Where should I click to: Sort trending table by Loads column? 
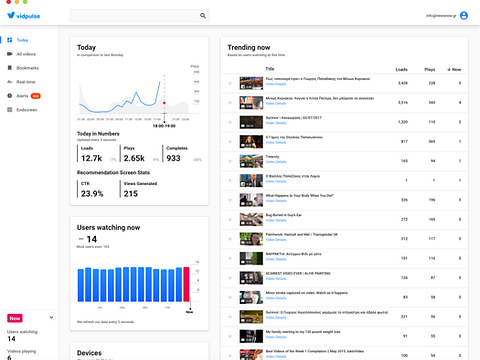(x=401, y=69)
